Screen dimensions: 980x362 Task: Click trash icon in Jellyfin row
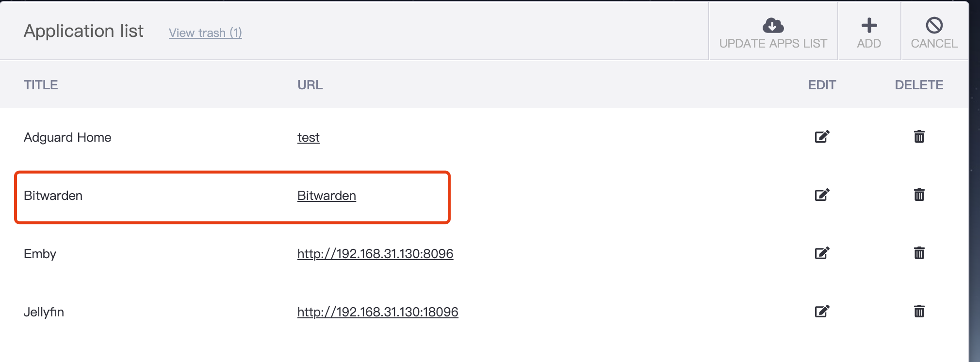pos(919,312)
